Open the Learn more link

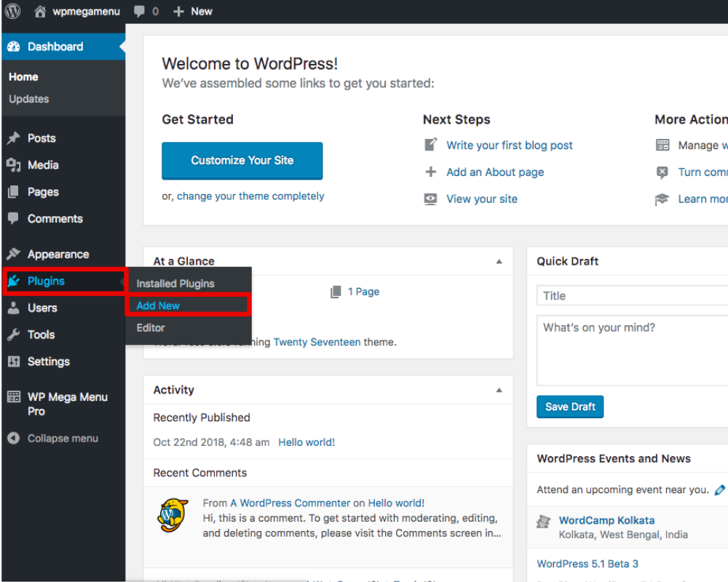[x=703, y=199]
